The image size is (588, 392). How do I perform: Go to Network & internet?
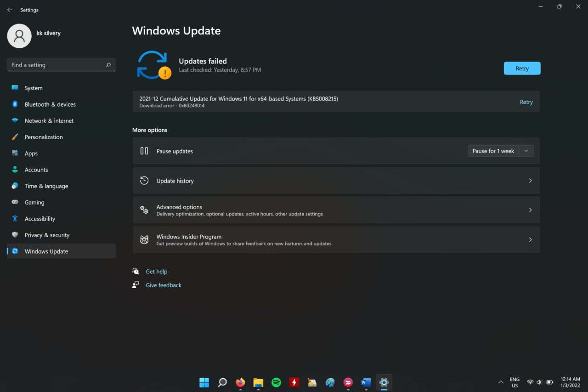(x=61, y=121)
